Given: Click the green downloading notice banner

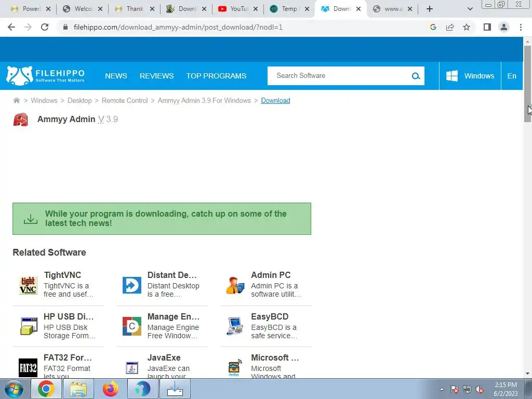Looking at the screenshot, I should pos(162,219).
